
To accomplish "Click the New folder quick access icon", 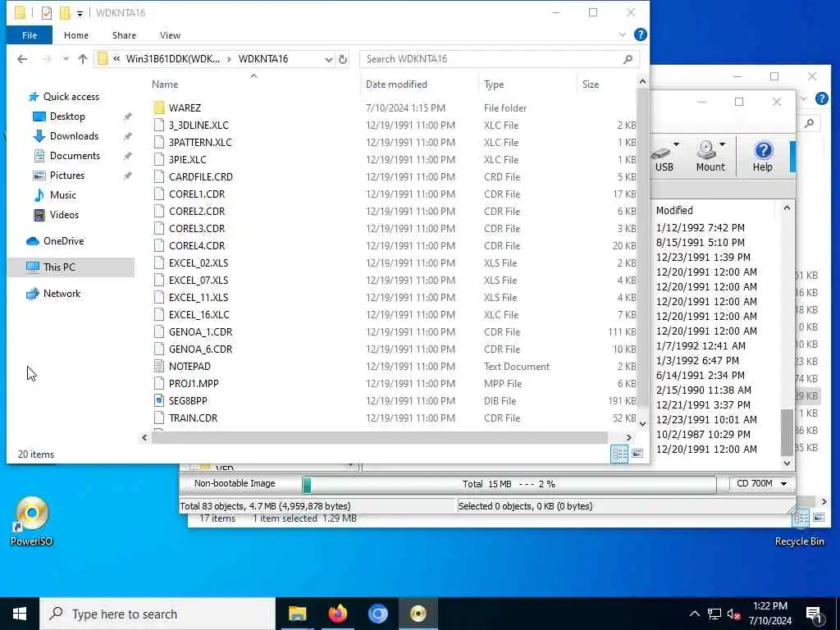I will (65, 13).
